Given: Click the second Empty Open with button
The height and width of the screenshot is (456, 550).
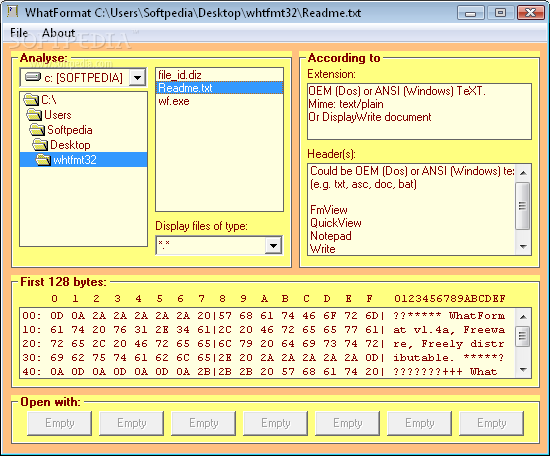Looking at the screenshot, I should (132, 423).
